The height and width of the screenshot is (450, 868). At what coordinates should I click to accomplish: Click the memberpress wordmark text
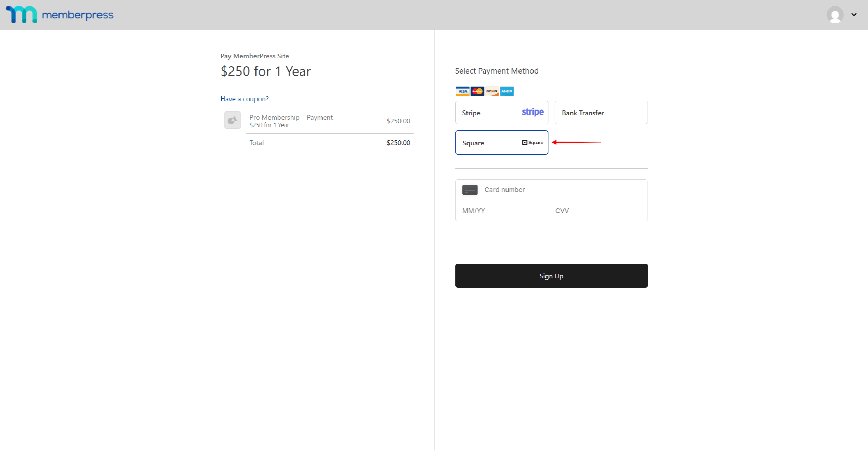pyautogui.click(x=78, y=15)
